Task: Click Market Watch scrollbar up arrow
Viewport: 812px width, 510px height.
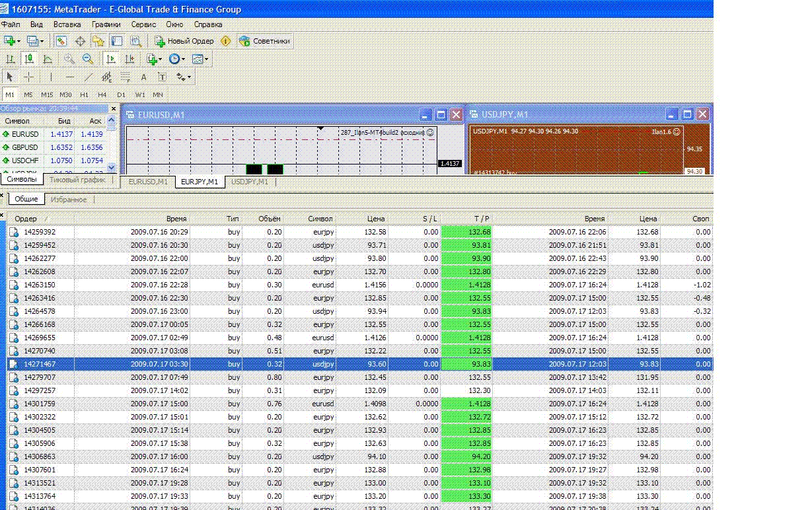Action: click(111, 121)
